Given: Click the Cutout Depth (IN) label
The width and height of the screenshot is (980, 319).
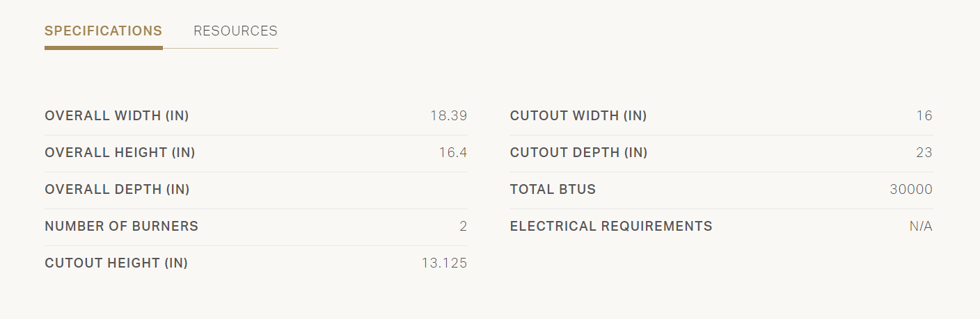Looking at the screenshot, I should (x=579, y=153).
